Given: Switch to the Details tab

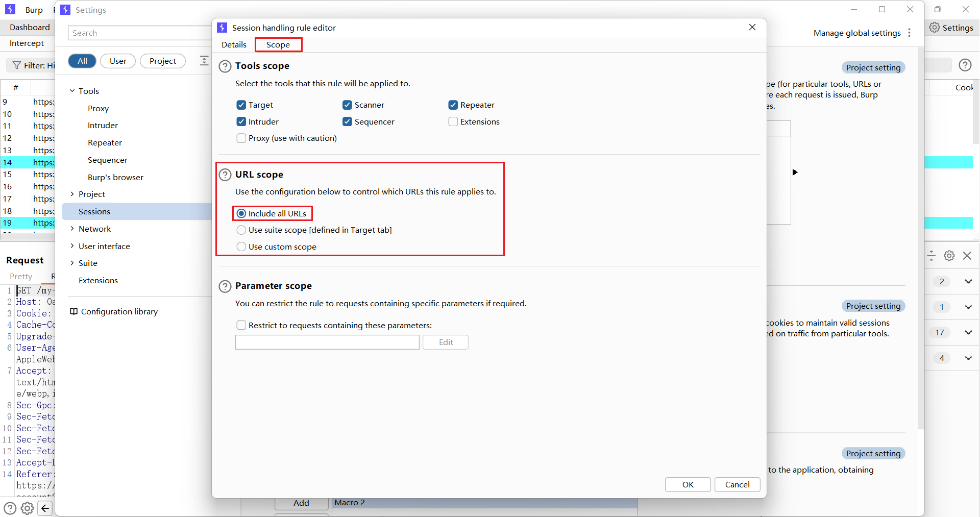Looking at the screenshot, I should tap(234, 45).
